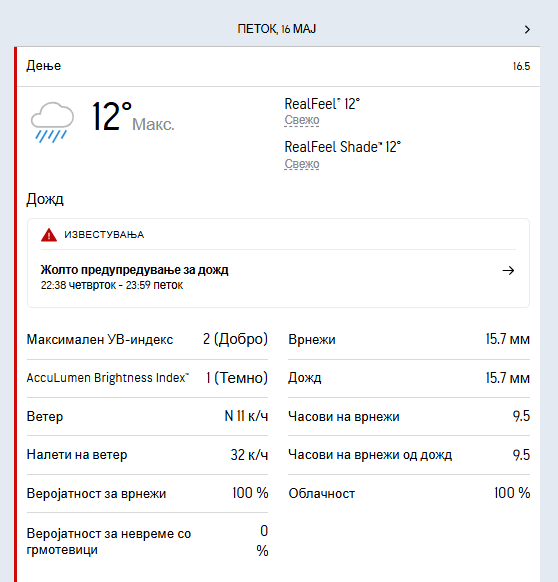This screenshot has height=582, width=558.
Task: Select the RealFeel Shade 12° text
Action: coord(342,147)
